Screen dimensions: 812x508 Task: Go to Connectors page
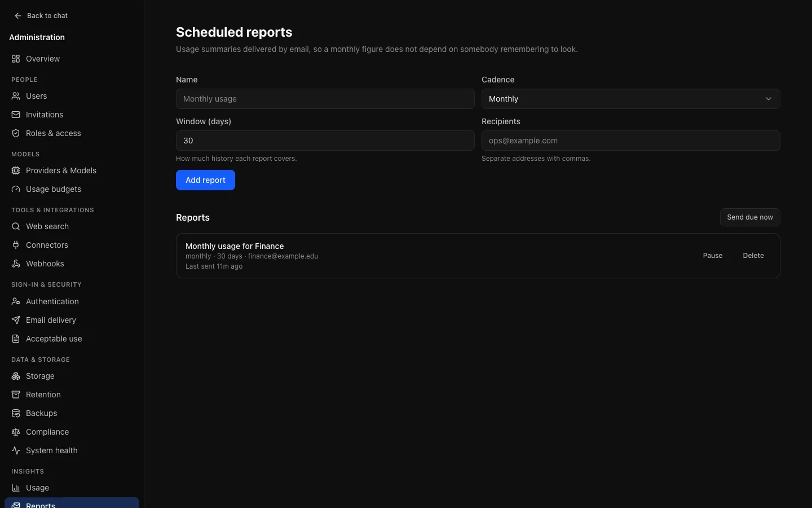[x=72, y=245]
